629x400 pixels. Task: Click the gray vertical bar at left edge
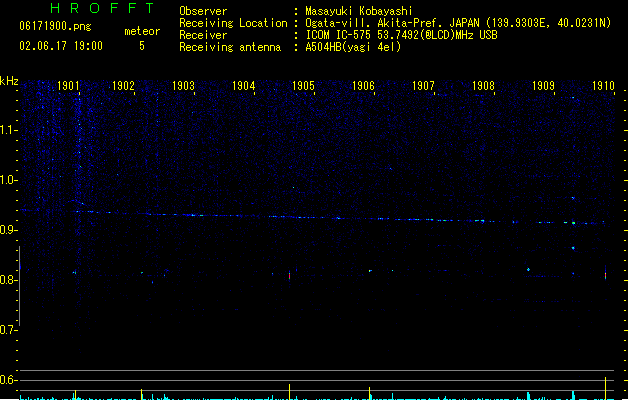[19, 286]
